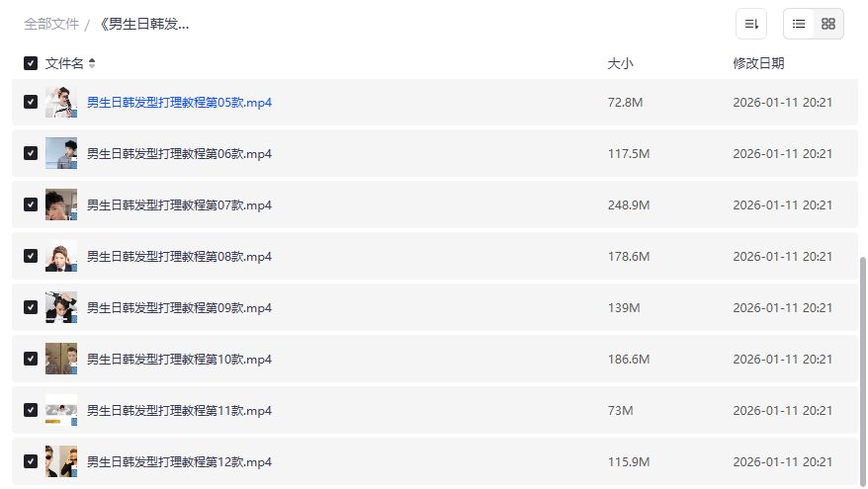Uncheck the 第06款 file checkbox
This screenshot has height=489, width=868.
coord(31,153)
